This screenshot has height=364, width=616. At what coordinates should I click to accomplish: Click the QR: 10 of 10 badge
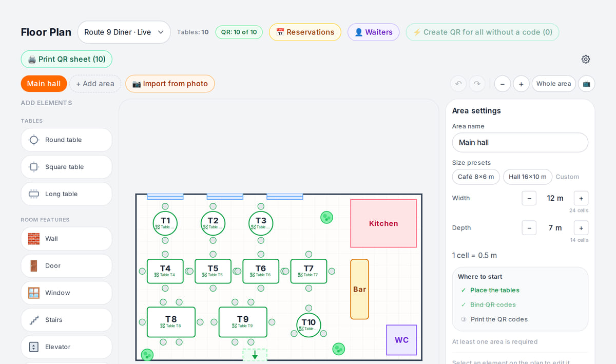point(239,32)
